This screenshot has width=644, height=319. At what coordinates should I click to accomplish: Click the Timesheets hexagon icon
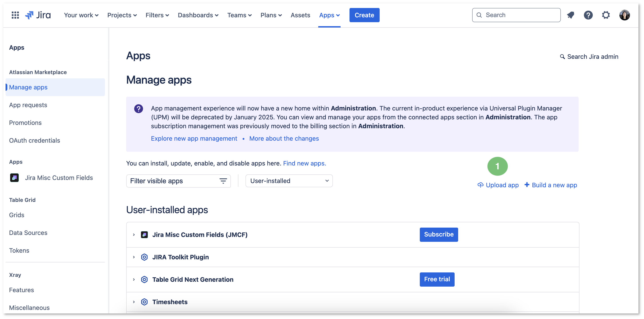144,302
